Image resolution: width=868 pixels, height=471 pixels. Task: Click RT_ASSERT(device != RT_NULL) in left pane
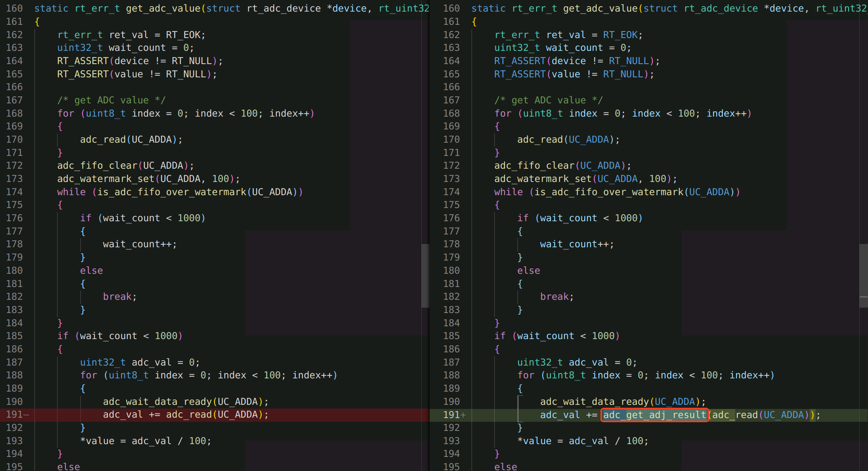tap(139, 61)
